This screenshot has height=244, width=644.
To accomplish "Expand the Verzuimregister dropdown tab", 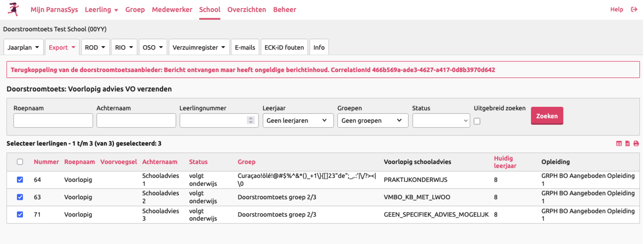I will pyautogui.click(x=199, y=47).
